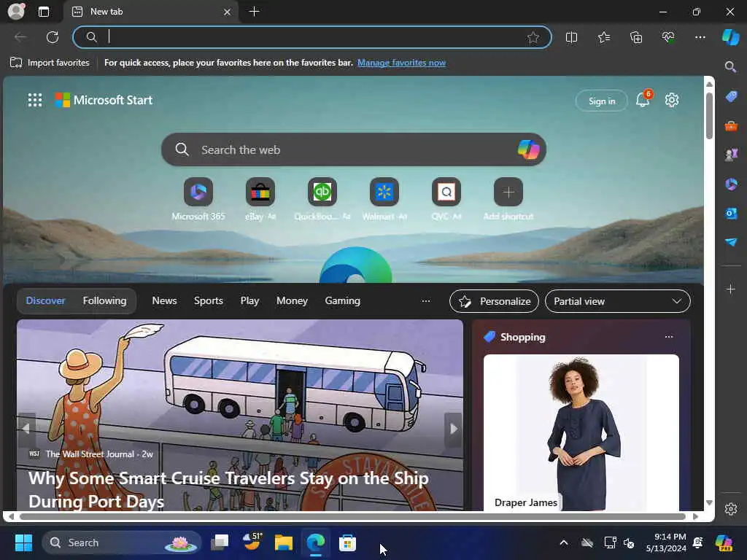Click the Sign in button
747x560 pixels.
tap(602, 101)
